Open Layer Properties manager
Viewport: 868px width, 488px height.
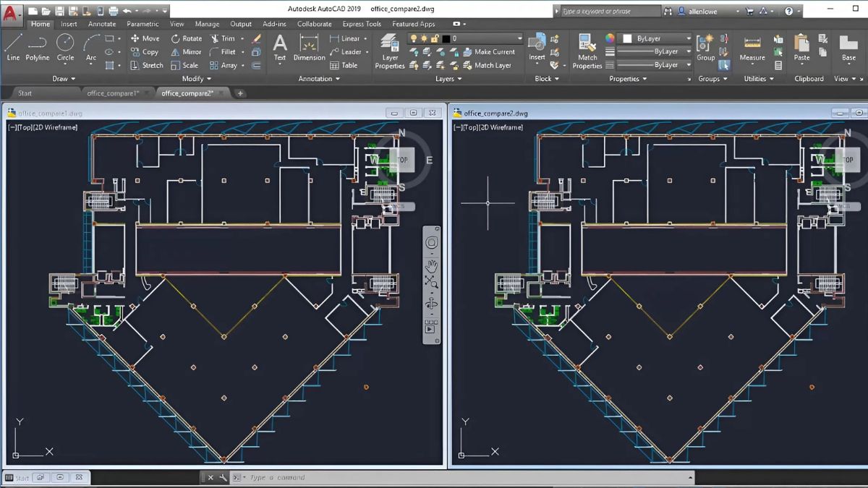click(x=389, y=51)
